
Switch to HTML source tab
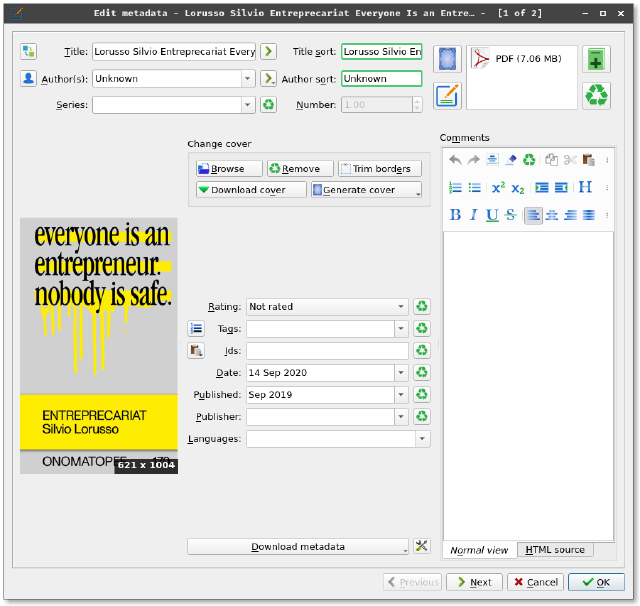click(555, 550)
